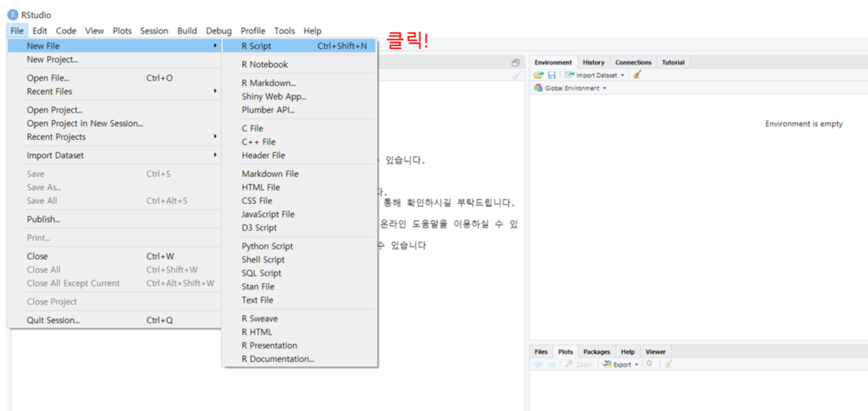Select SQL Script in the submenu
868x411 pixels.
pos(299,273)
